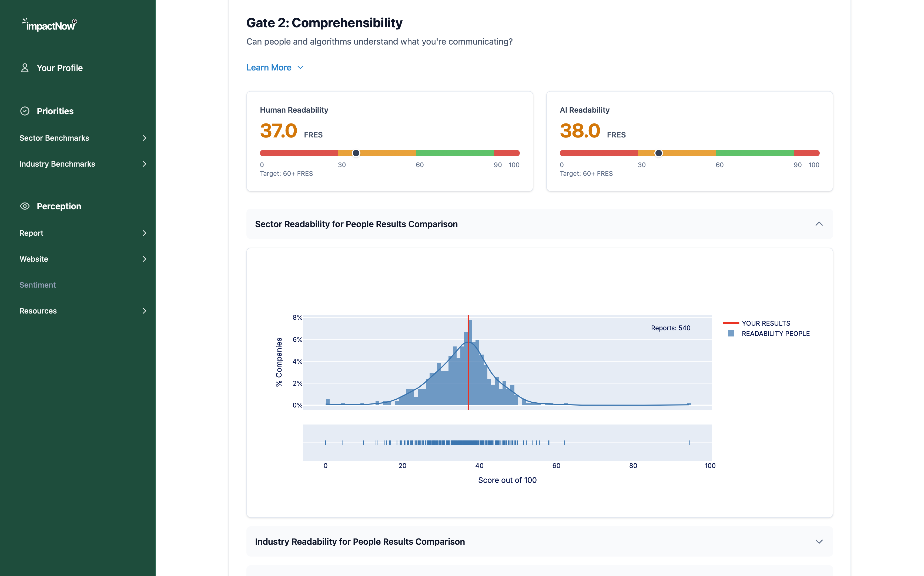Viewport: 924px width, 576px height.
Task: Click the Gate 2: Comprehensibility heading
Action: tap(324, 23)
